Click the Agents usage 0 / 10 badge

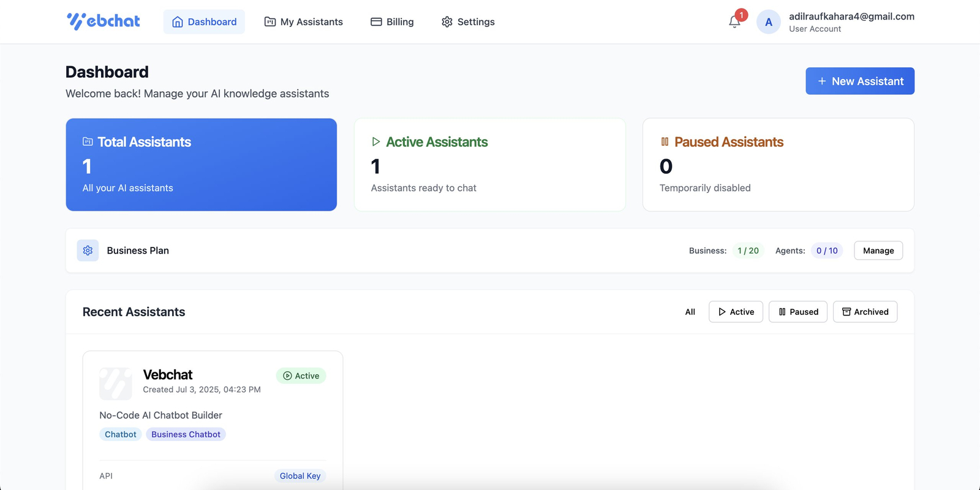[827, 251]
